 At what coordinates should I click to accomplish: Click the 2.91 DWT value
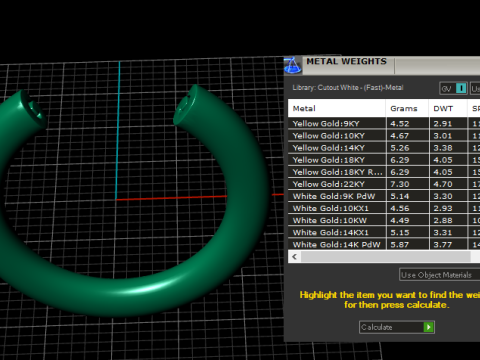click(443, 124)
